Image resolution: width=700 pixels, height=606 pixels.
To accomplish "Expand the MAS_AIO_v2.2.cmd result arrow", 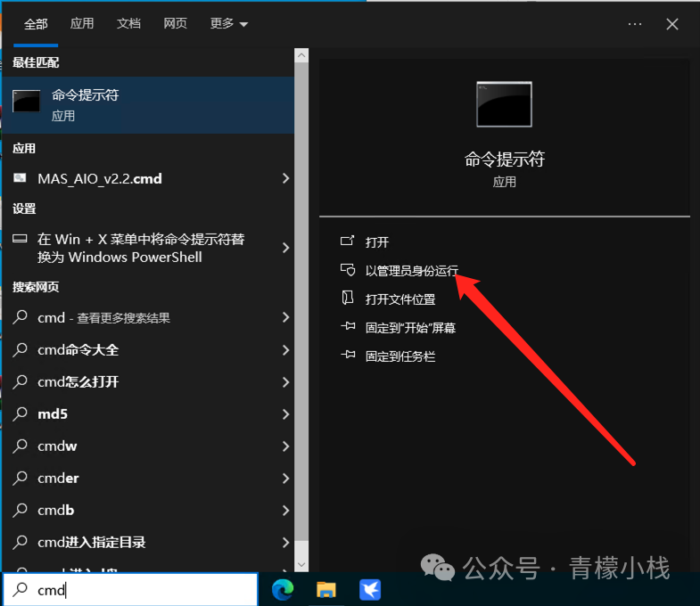I will click(x=285, y=178).
